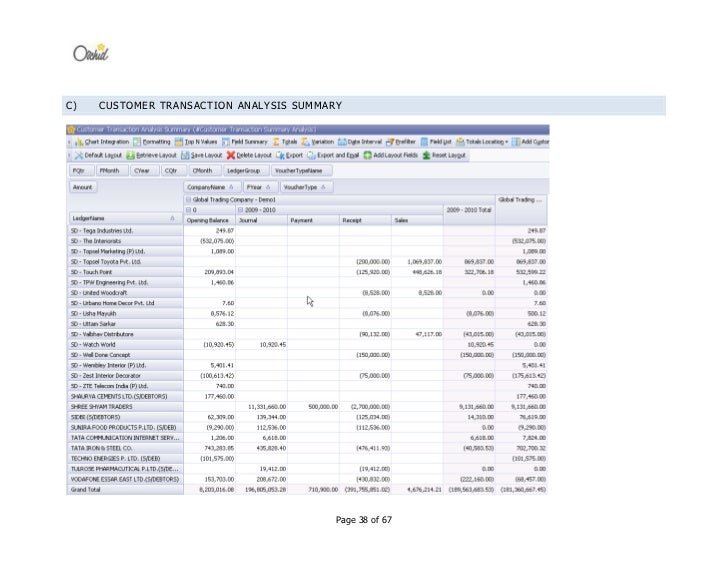Click the Journal column header

[x=261, y=220]
